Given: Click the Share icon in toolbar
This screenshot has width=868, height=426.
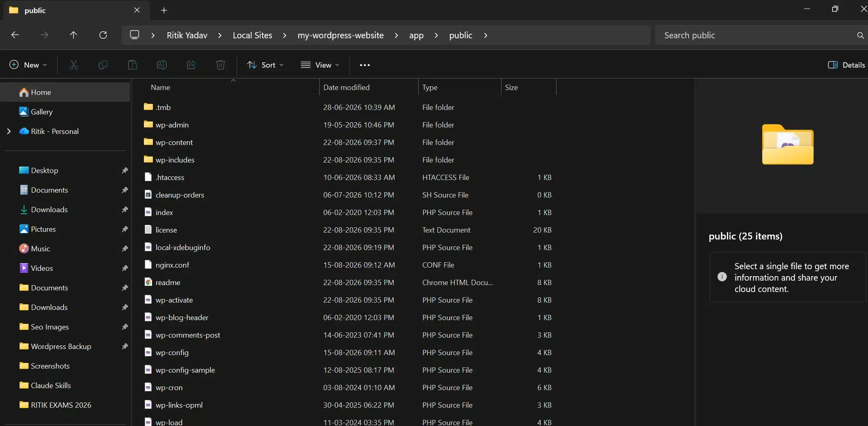Looking at the screenshot, I should 191,65.
